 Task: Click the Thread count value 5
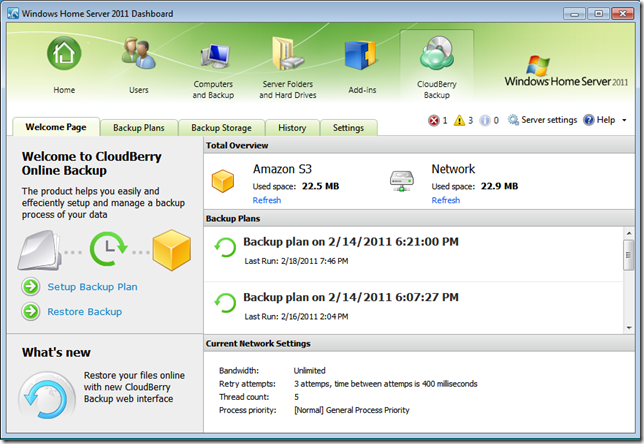pyautogui.click(x=296, y=397)
